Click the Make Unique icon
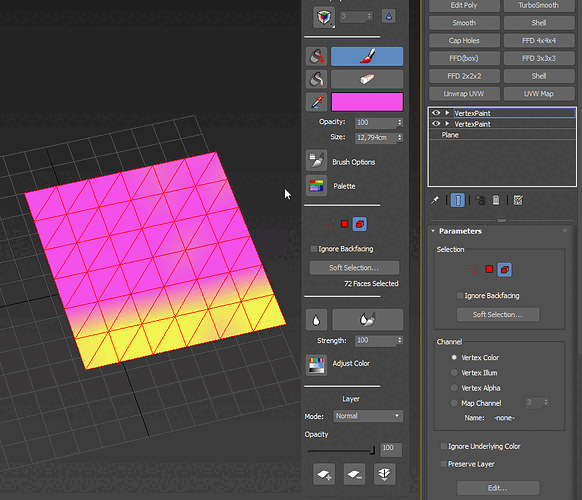Screen dimensions: 582x500 pyautogui.click(x=480, y=200)
